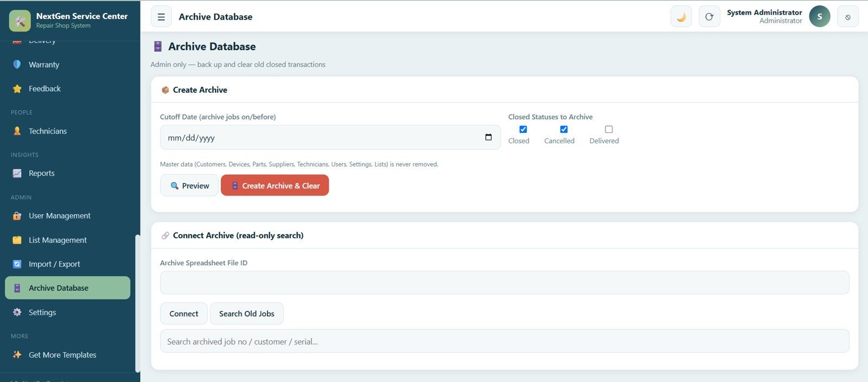Click the System Administrator name text
This screenshot has height=382, width=868.
764,12
